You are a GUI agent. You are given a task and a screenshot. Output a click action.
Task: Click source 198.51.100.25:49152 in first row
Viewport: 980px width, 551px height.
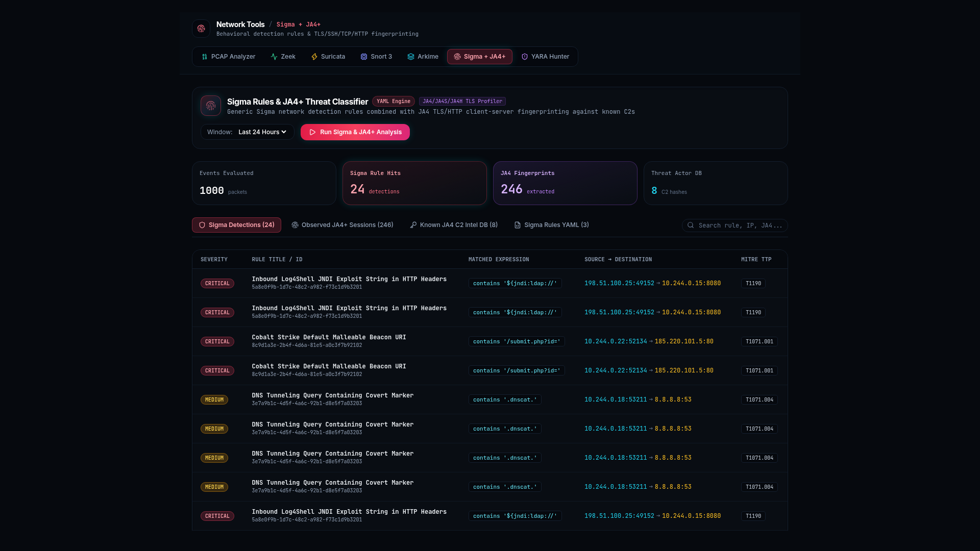(619, 284)
